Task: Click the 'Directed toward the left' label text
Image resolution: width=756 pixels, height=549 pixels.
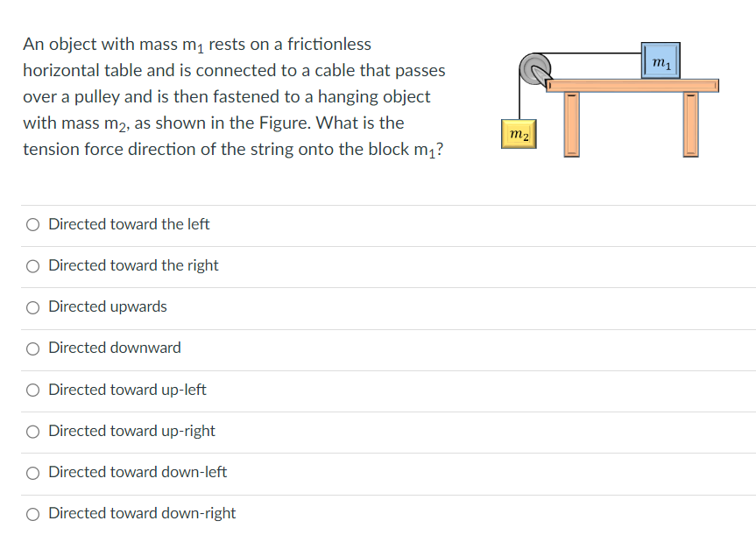Action: 128,224
